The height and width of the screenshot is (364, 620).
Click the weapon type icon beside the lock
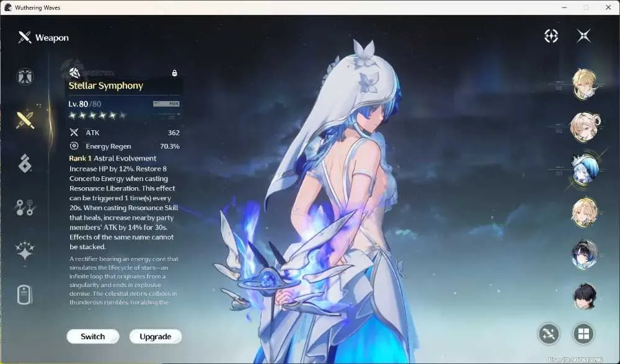(x=74, y=73)
